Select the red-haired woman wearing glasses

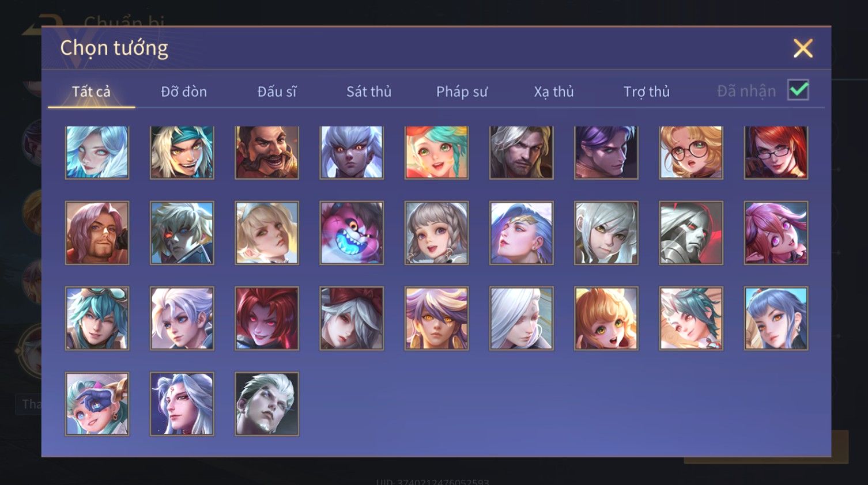776,152
